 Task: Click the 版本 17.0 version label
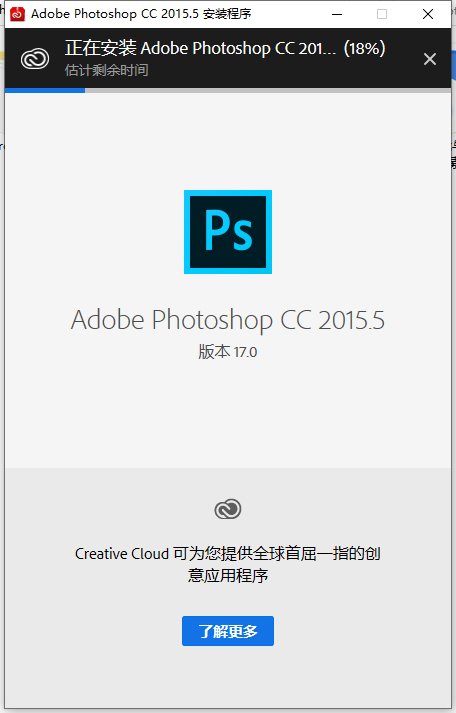point(228,352)
